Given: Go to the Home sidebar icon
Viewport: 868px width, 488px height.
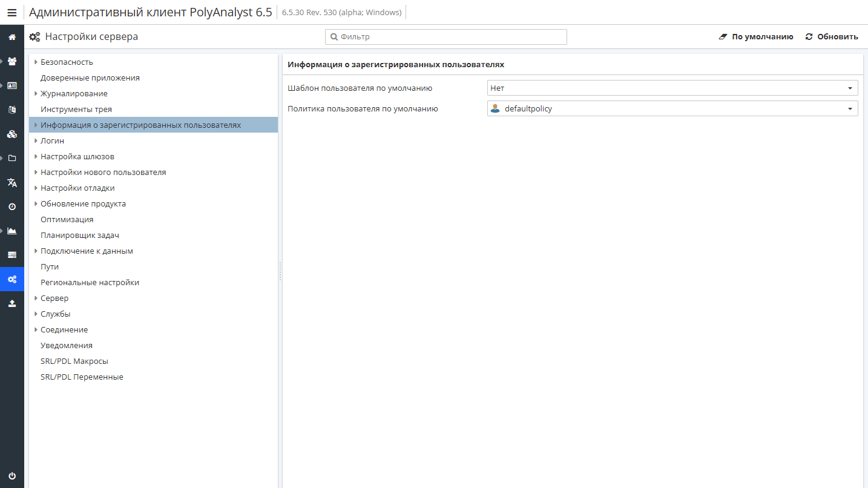Looking at the screenshot, I should tap(12, 37).
